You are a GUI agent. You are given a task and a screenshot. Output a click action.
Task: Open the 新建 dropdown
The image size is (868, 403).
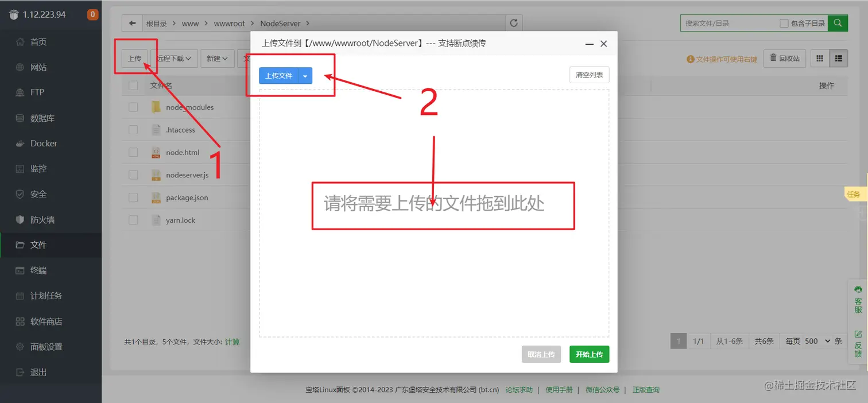pos(218,58)
